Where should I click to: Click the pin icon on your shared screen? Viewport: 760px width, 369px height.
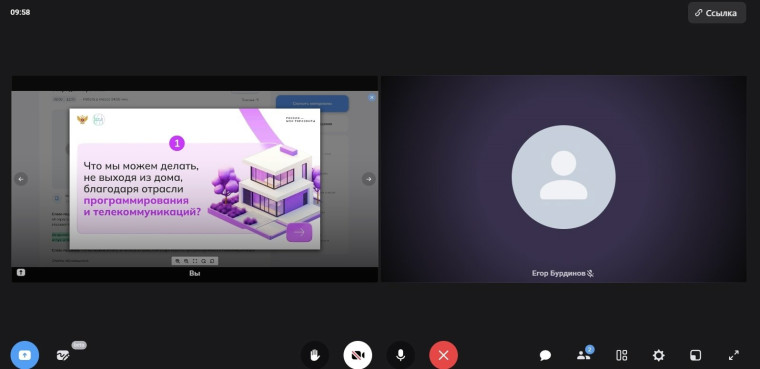point(21,273)
